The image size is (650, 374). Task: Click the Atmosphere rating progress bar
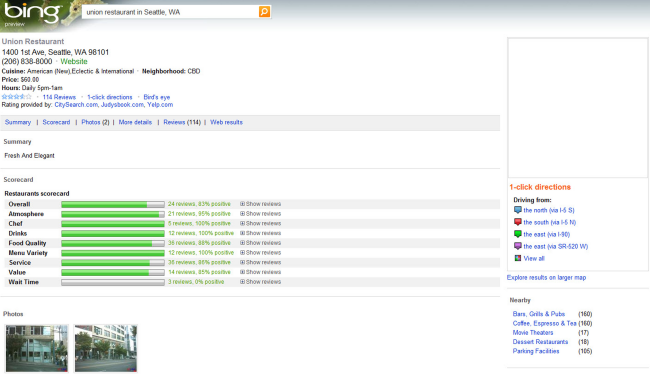[113, 214]
